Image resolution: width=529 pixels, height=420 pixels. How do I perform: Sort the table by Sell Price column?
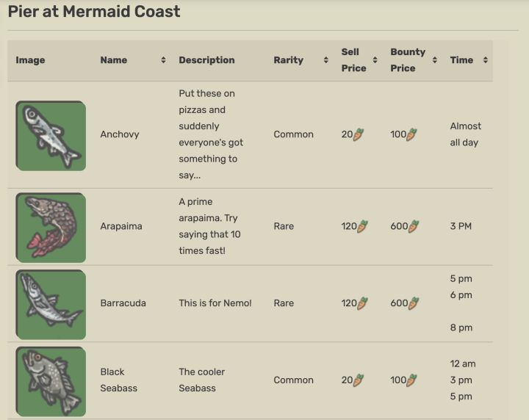click(375, 60)
